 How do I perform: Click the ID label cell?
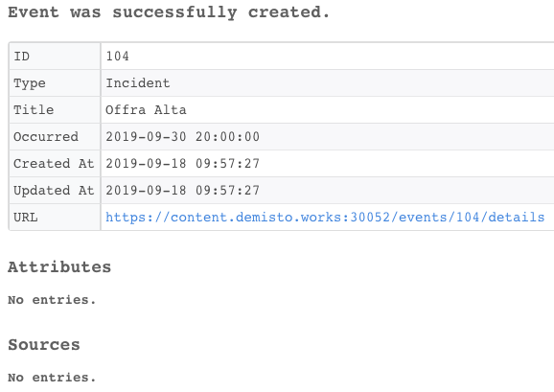[55, 57]
